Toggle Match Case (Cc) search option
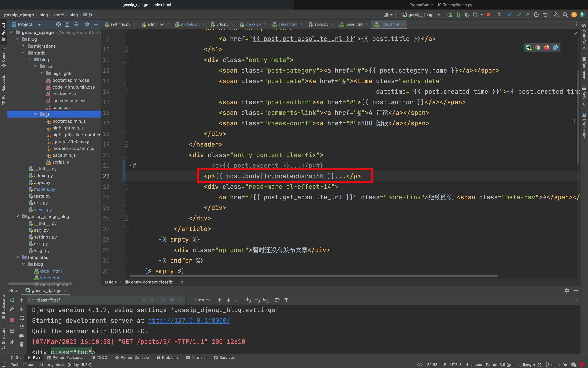The height and width of the screenshot is (368, 588). point(163,300)
